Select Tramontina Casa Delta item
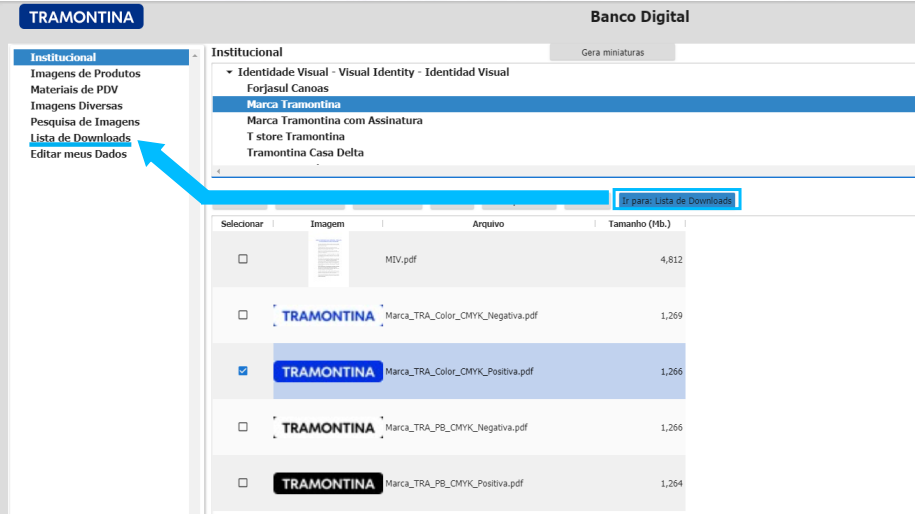The image size is (915, 514). tap(305, 152)
